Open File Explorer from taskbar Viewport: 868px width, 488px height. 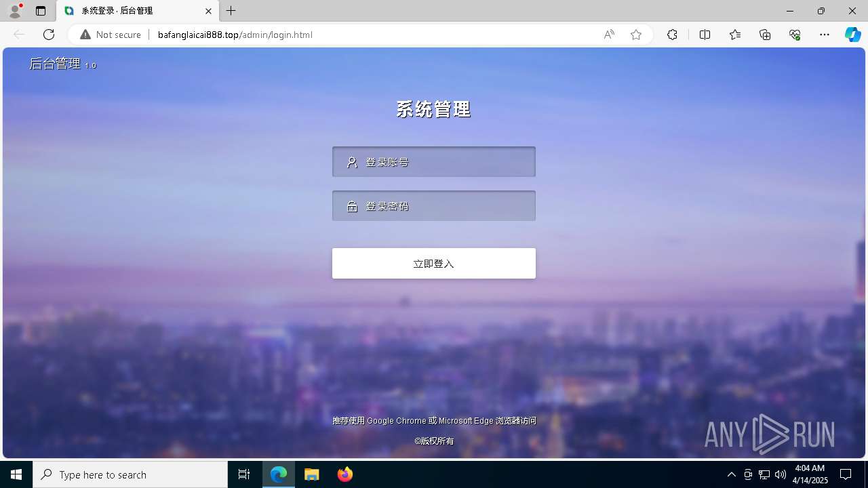[312, 474]
